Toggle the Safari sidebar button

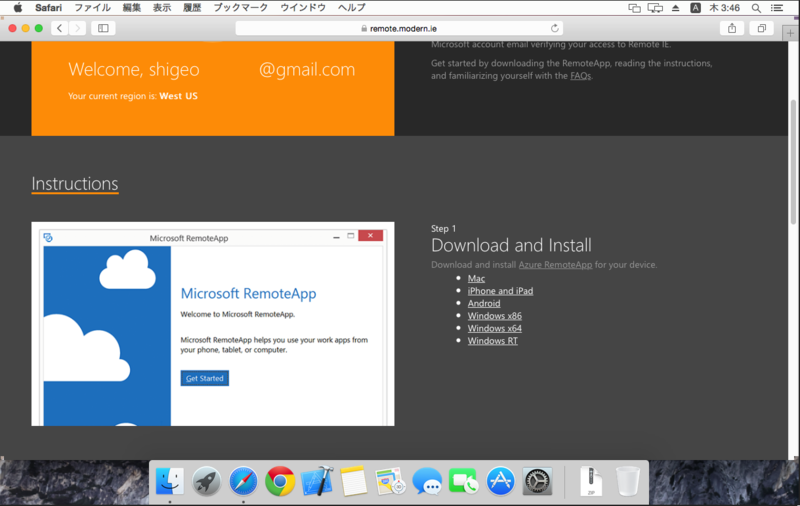click(103, 28)
